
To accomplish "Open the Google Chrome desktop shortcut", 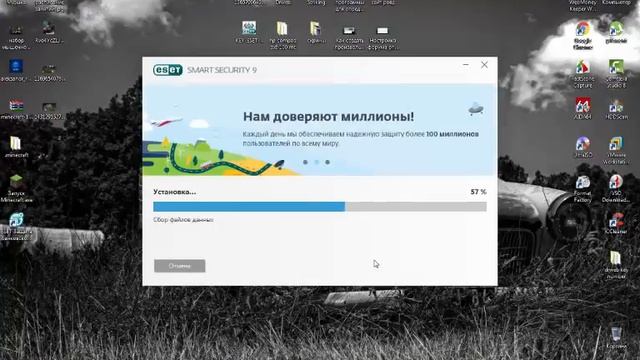I will point(583,36).
